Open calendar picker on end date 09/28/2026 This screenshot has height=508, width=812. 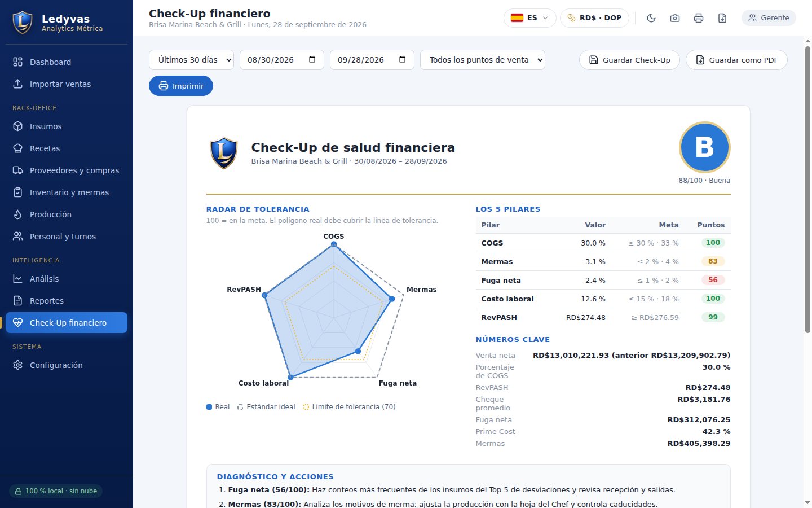[x=402, y=60]
